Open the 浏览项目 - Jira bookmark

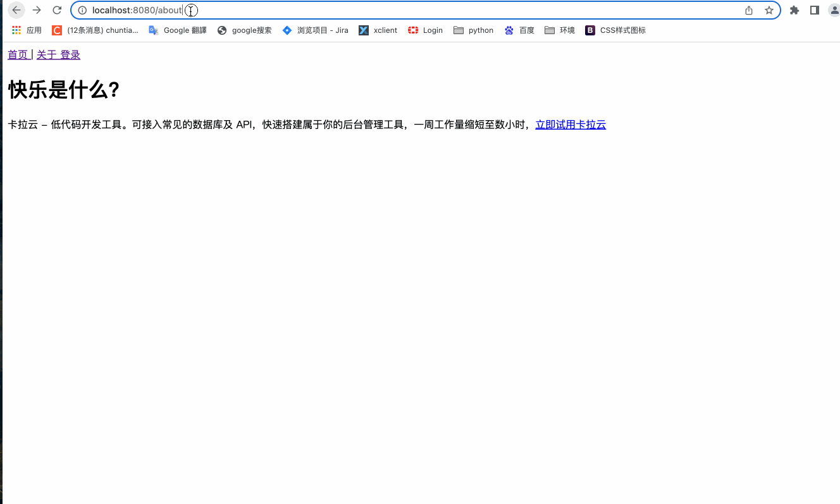coord(315,30)
